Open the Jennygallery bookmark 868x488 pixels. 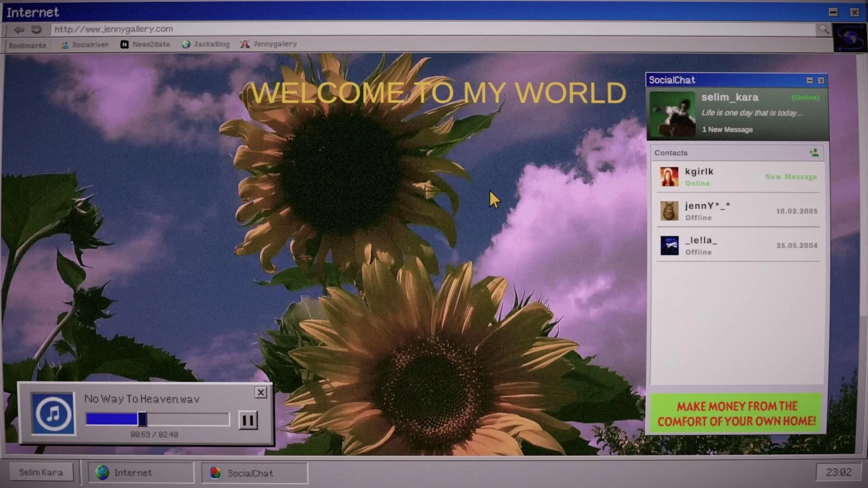(269, 44)
